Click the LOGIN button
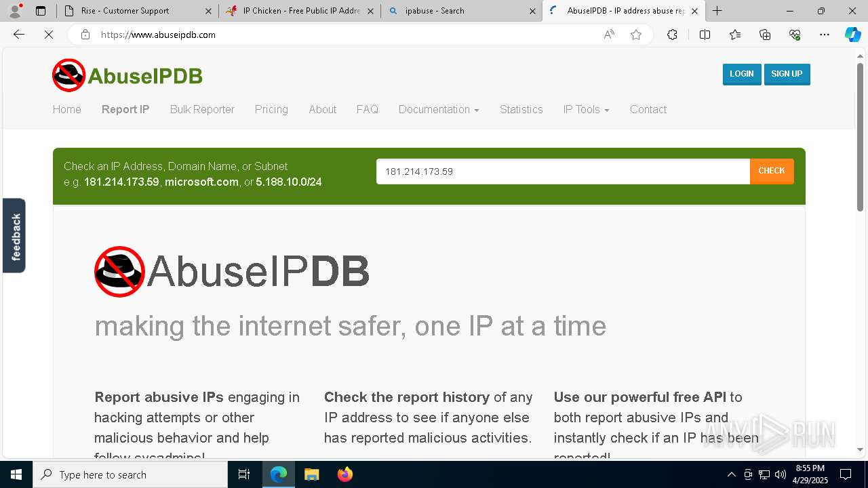 pos(742,74)
